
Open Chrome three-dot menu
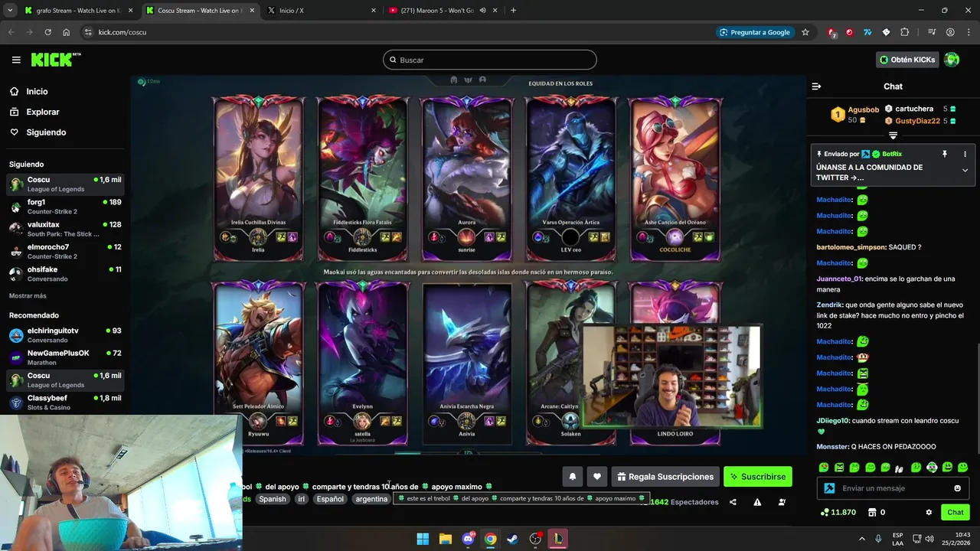pos(969,32)
